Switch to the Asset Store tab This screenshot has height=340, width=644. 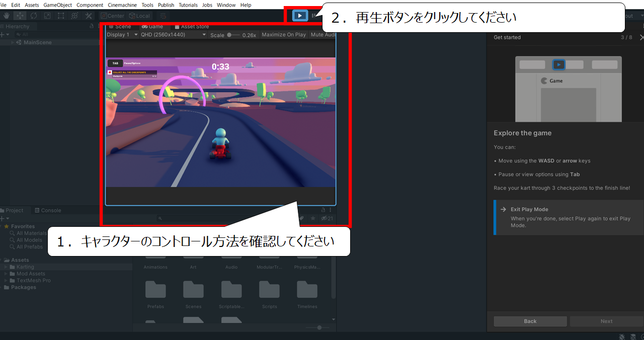pos(191,26)
